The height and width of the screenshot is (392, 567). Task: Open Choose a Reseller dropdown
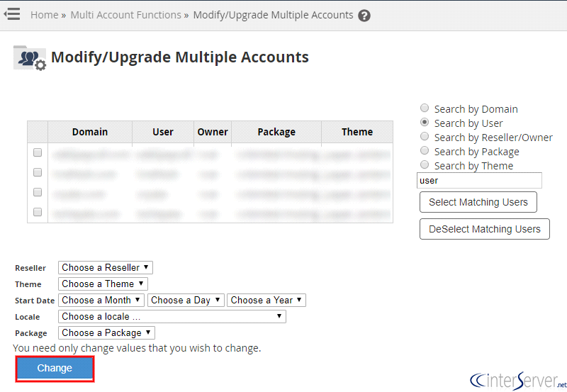(x=105, y=268)
